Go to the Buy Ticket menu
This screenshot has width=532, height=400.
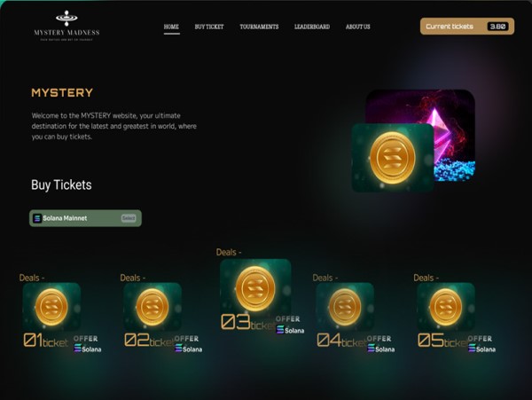point(209,27)
